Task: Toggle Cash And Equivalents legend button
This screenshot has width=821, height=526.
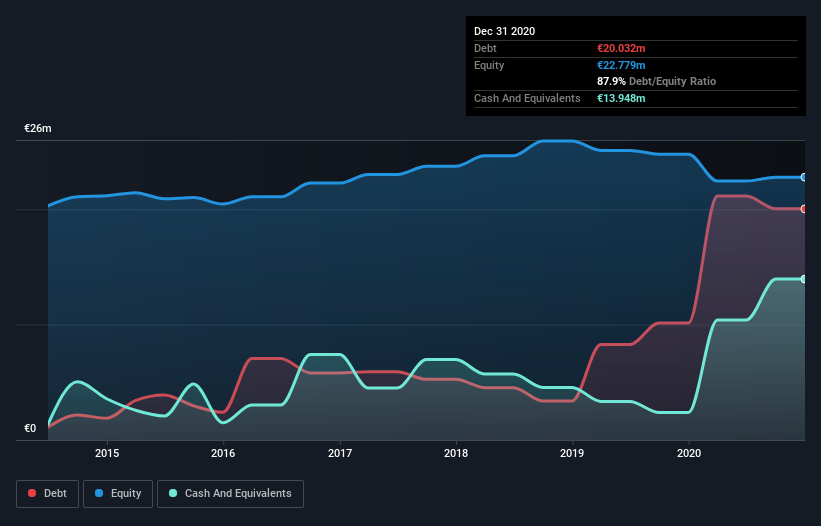Action: tap(230, 494)
